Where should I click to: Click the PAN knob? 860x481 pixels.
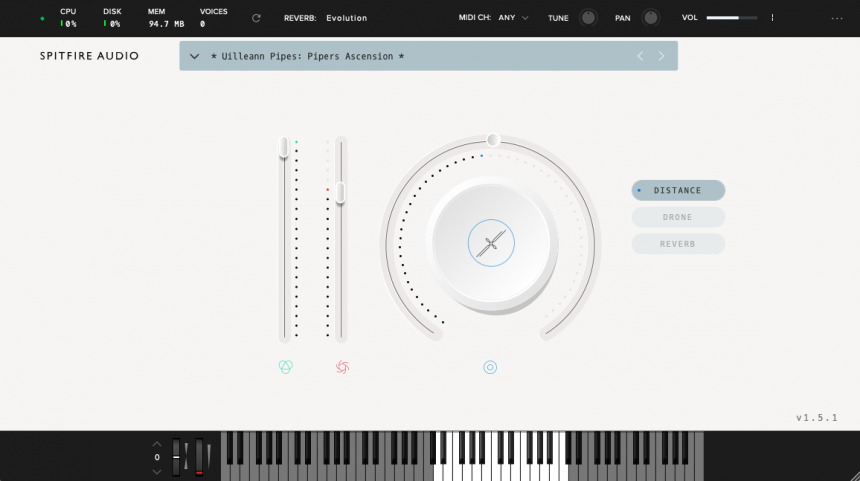click(650, 18)
